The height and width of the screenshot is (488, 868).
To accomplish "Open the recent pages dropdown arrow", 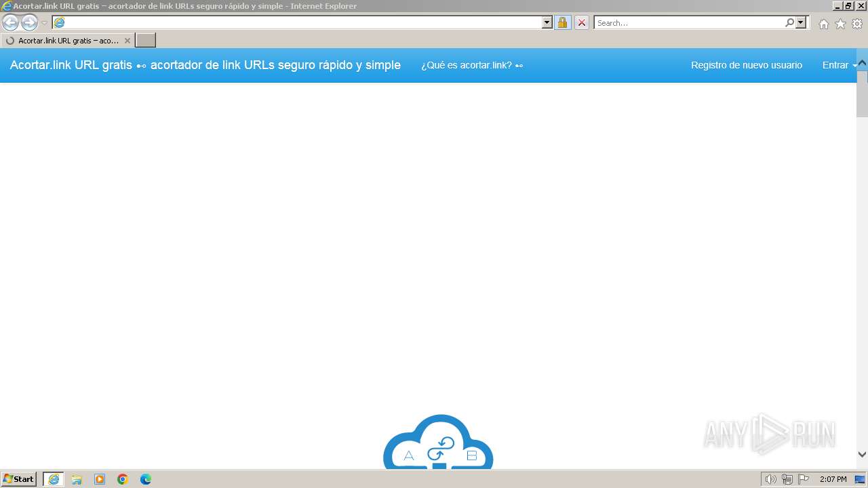I will [45, 23].
